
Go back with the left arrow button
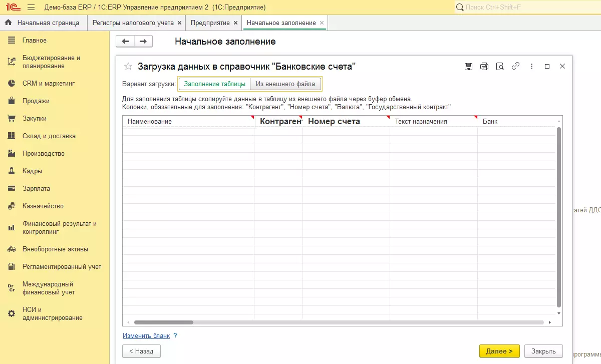click(125, 42)
